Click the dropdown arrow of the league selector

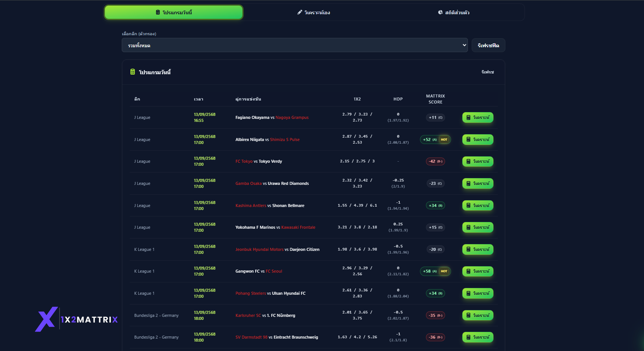464,45
